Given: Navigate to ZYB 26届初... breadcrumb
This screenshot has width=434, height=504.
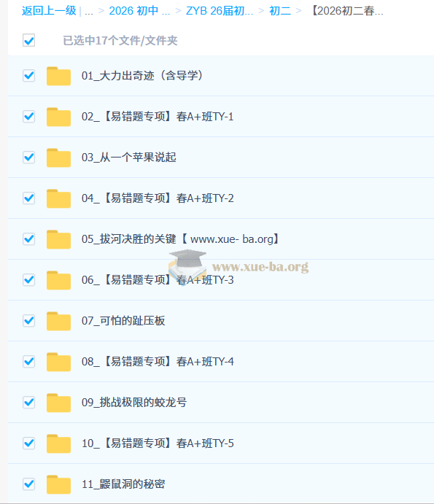Looking at the screenshot, I should (220, 11).
